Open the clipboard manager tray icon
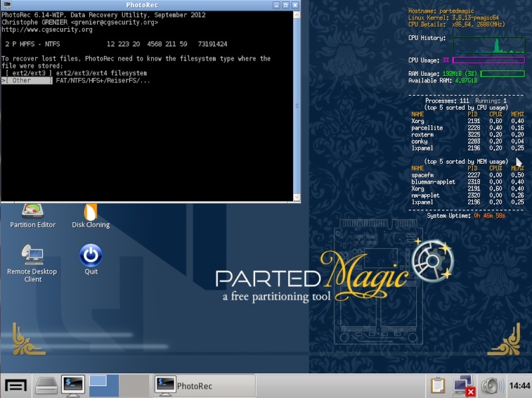Screen dimensions: 532x398 point(437,386)
